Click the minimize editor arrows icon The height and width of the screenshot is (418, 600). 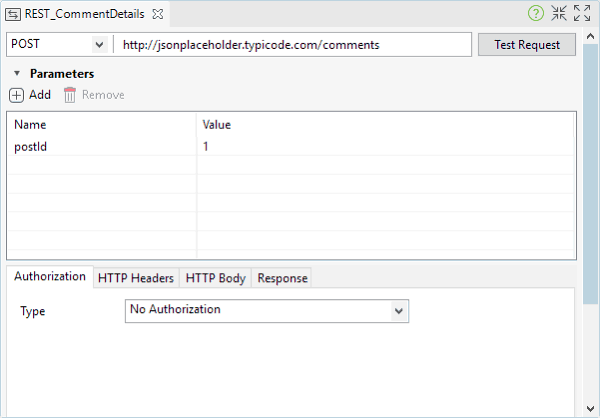tap(559, 13)
